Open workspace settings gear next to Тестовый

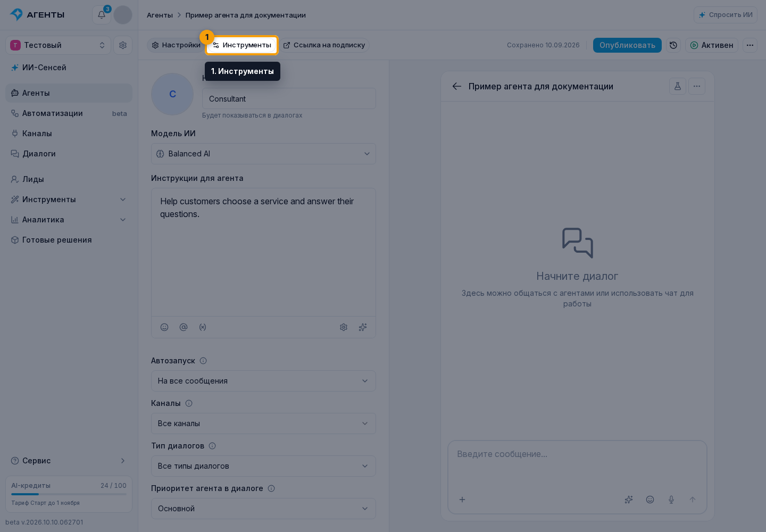click(123, 45)
